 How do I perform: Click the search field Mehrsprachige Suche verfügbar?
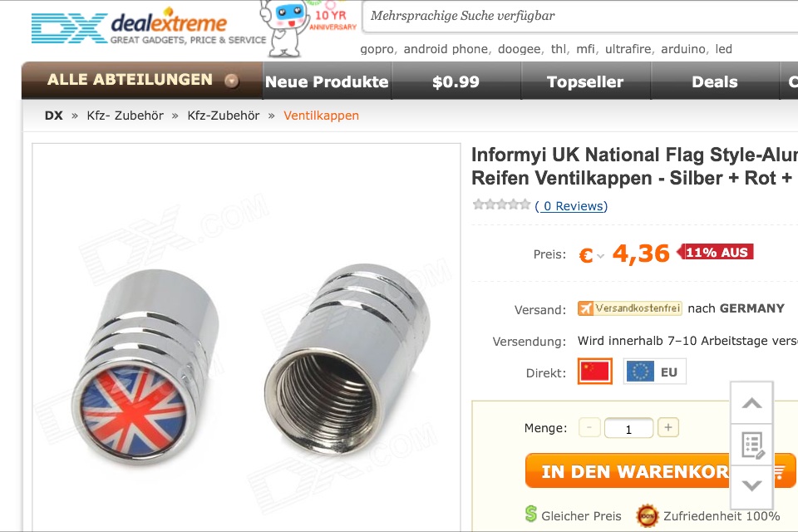coord(580,17)
